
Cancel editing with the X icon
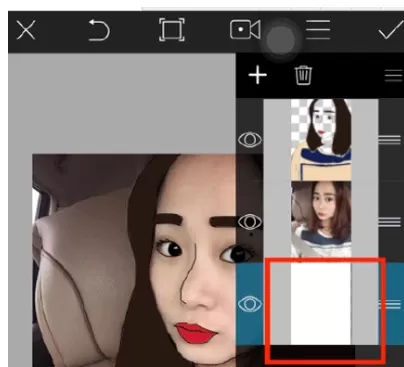pyautogui.click(x=26, y=30)
